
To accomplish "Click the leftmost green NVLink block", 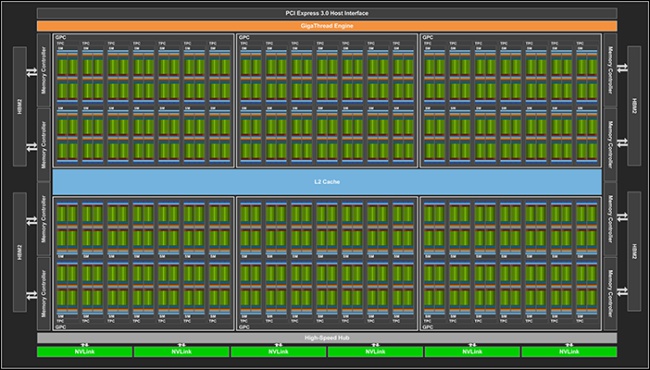I will (85, 352).
